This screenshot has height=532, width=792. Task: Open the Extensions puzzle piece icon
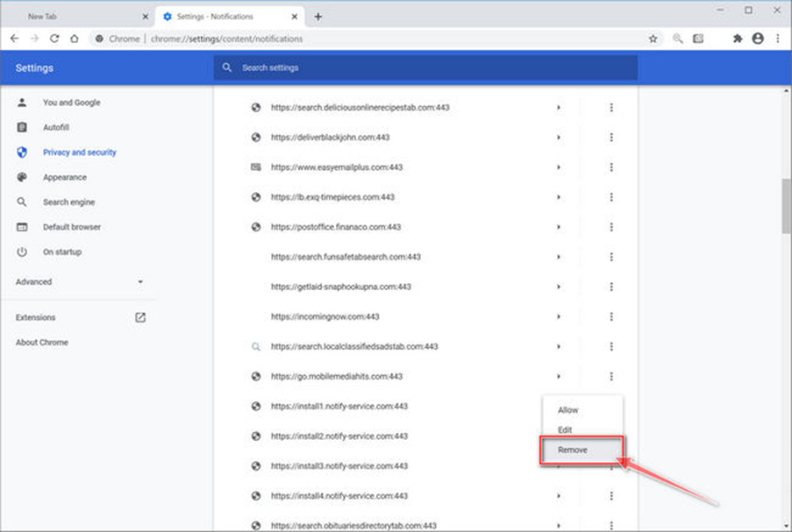coord(738,39)
